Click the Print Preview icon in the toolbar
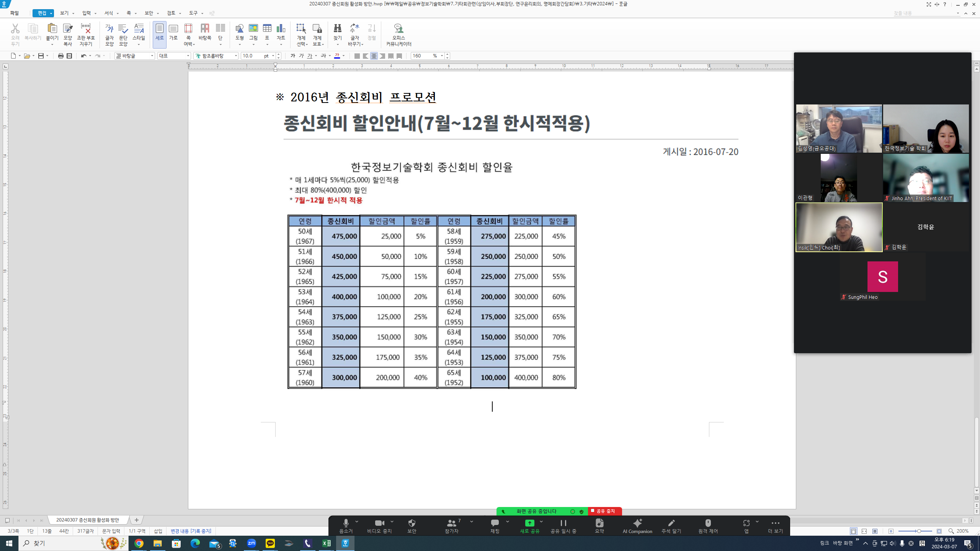Image resolution: width=980 pixels, height=551 pixels. click(x=69, y=56)
